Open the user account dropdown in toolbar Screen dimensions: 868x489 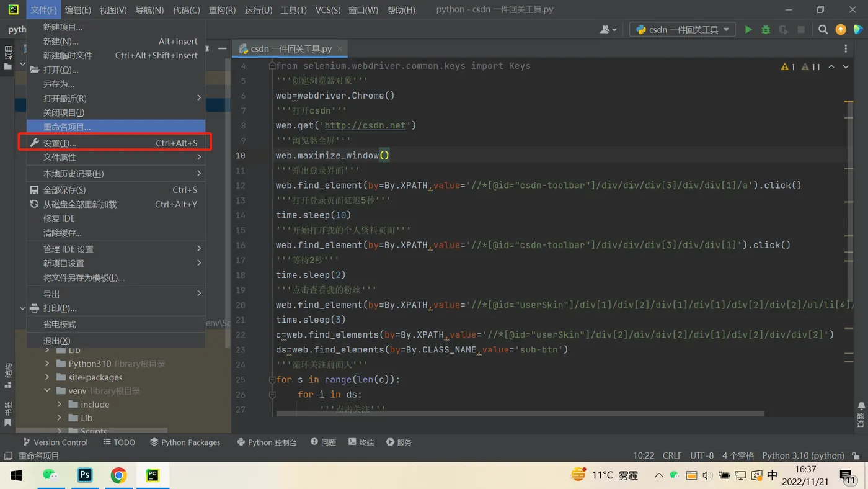click(608, 30)
